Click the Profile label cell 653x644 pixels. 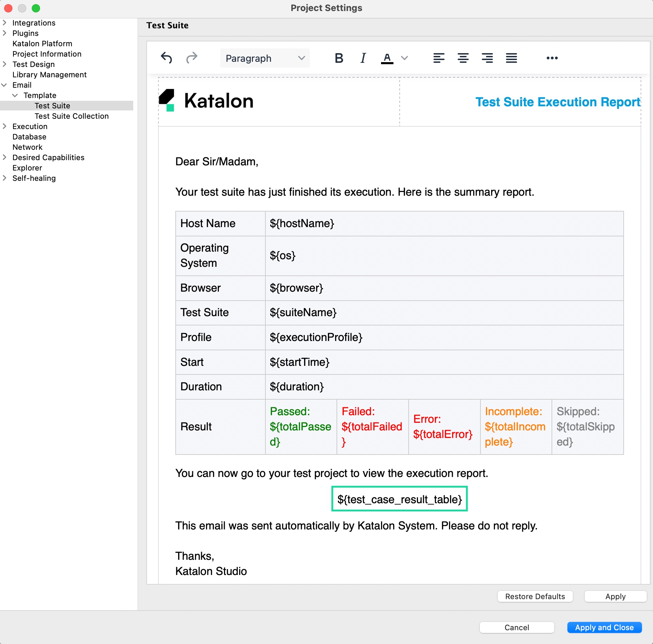coord(221,338)
